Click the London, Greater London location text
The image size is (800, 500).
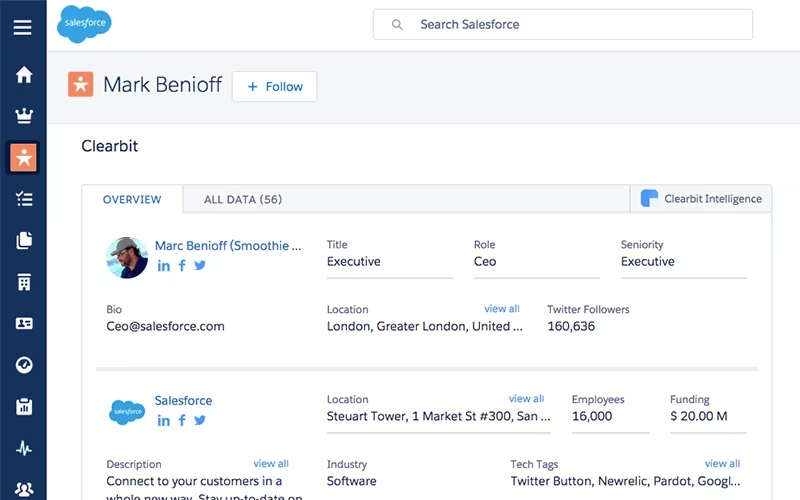424,327
